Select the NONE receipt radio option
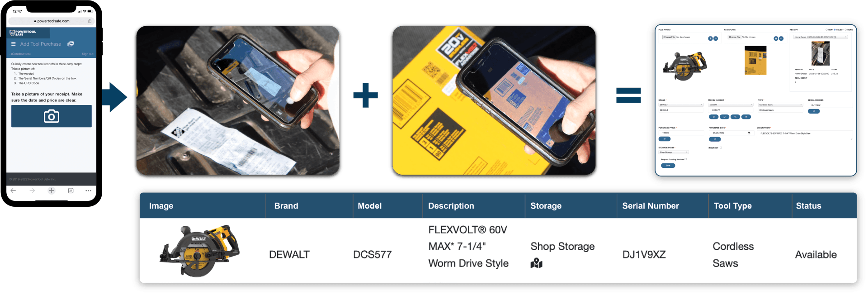The height and width of the screenshot is (295, 868). point(846,30)
